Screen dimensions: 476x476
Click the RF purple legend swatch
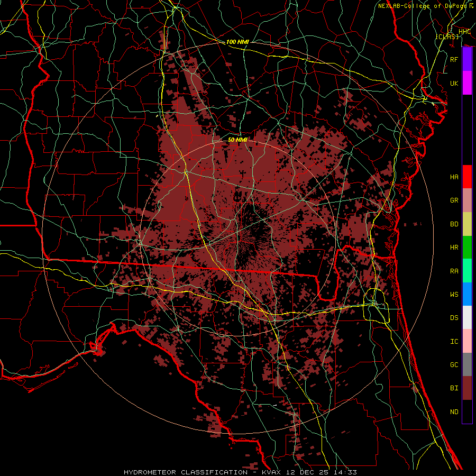click(x=467, y=59)
